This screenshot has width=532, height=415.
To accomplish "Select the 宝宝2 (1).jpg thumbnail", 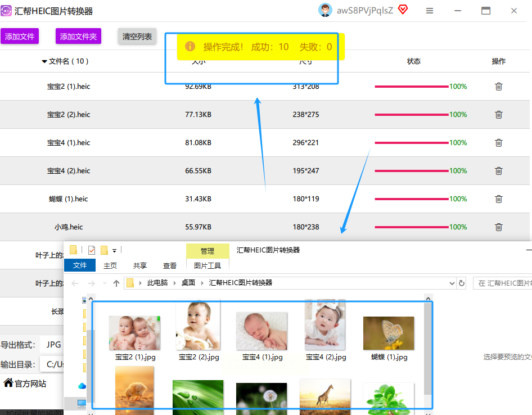I will pyautogui.click(x=135, y=333).
